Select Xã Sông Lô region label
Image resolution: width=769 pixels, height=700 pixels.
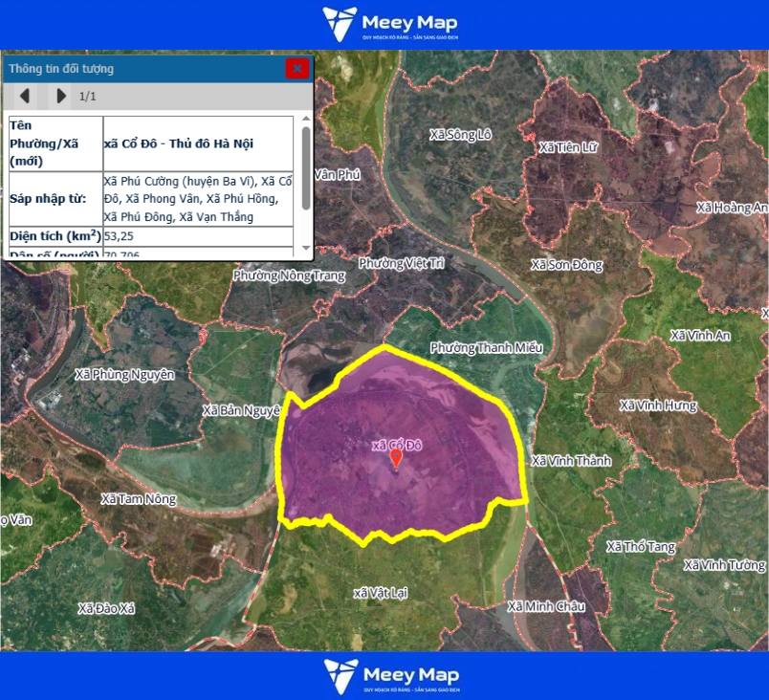point(460,135)
